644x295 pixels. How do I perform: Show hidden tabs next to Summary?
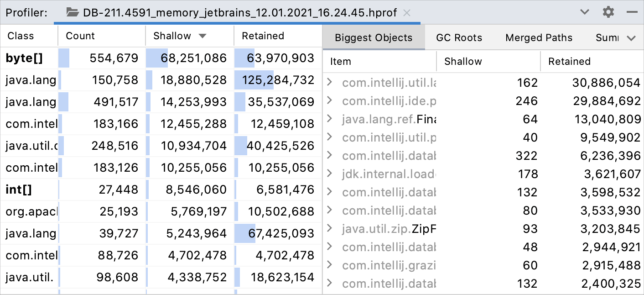click(631, 38)
